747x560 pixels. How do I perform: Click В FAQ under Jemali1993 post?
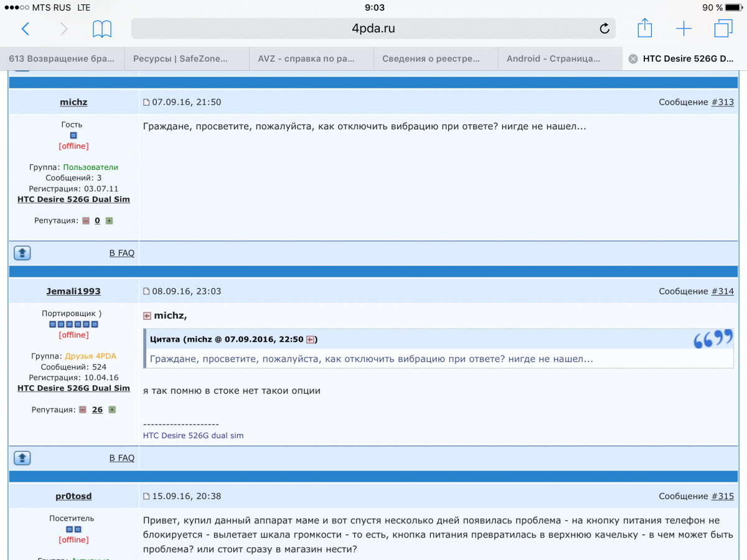click(x=122, y=458)
